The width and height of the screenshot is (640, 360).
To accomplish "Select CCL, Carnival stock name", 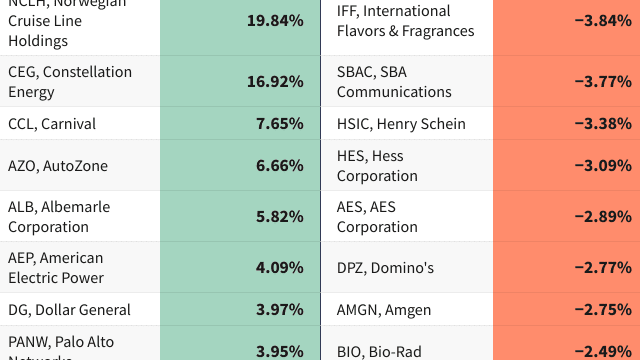I will click(x=52, y=124).
